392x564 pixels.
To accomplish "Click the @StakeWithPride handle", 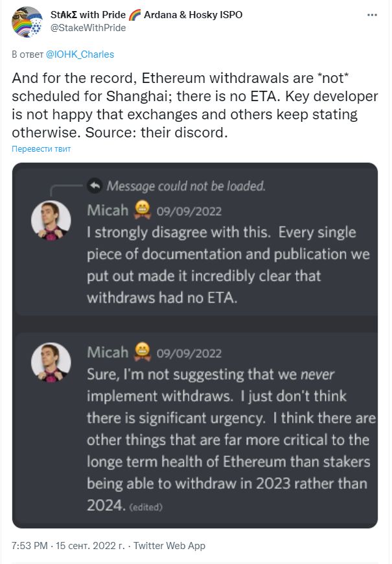I will pos(87,28).
